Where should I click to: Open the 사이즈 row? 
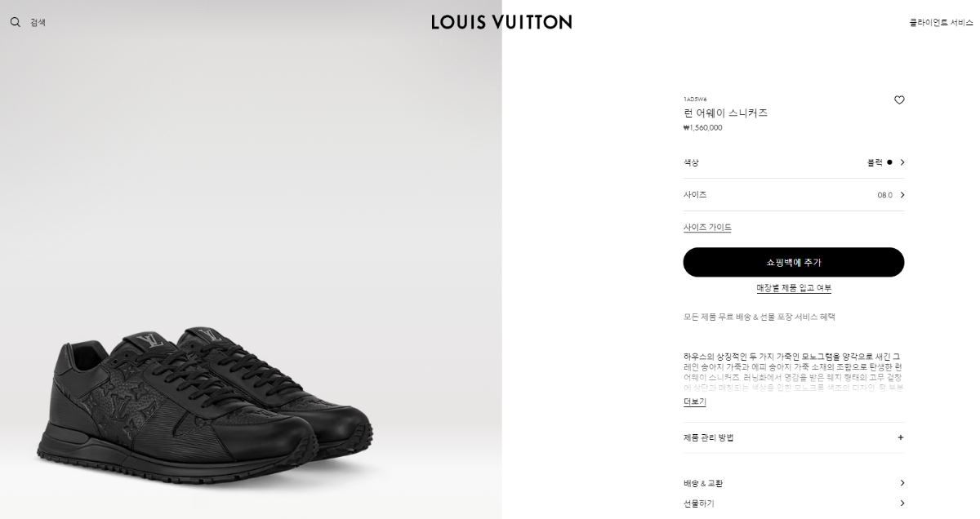pyautogui.click(x=794, y=195)
